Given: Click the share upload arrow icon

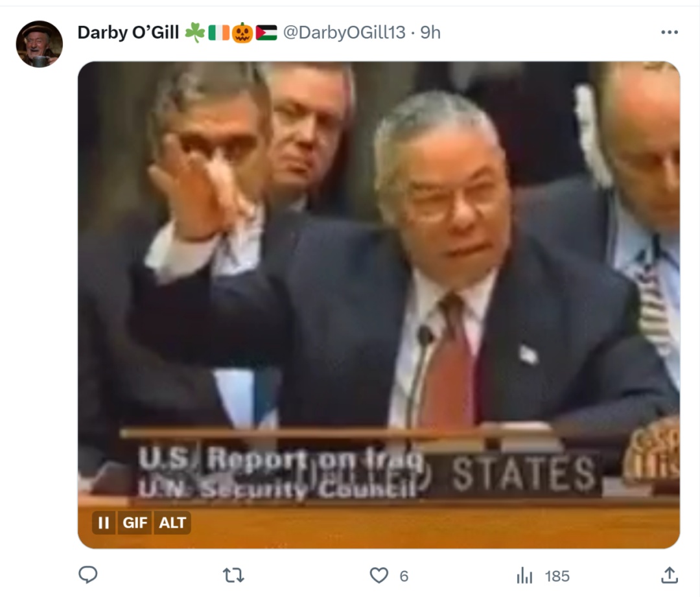Looking at the screenshot, I should (x=669, y=575).
